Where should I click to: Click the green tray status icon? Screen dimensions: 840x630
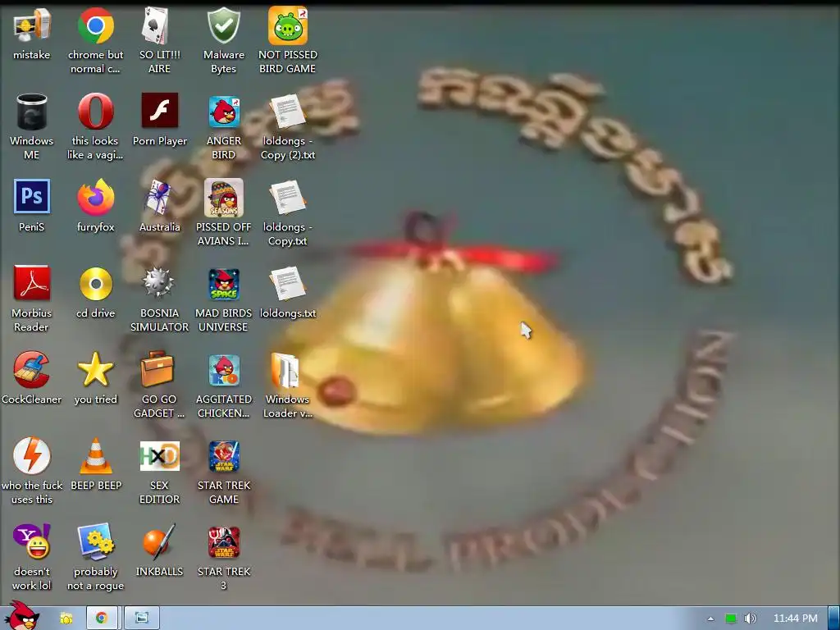tap(731, 619)
